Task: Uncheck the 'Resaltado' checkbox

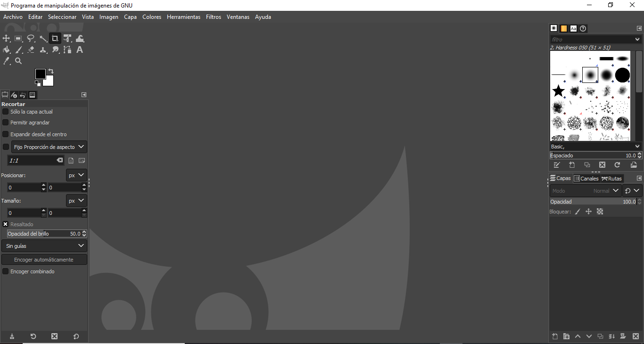Action: point(6,224)
